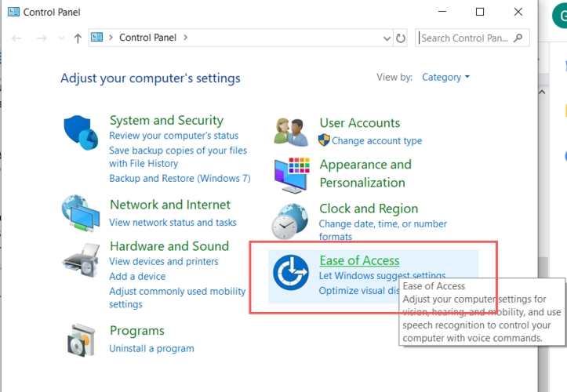Open the Appearance and Personalization monitor icon
The width and height of the screenshot is (567, 392).
(x=291, y=174)
